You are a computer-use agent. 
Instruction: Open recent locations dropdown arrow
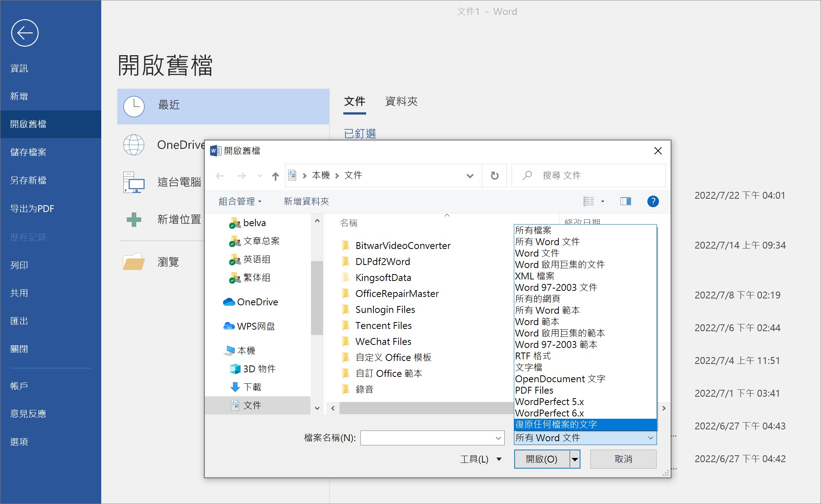[x=260, y=176]
